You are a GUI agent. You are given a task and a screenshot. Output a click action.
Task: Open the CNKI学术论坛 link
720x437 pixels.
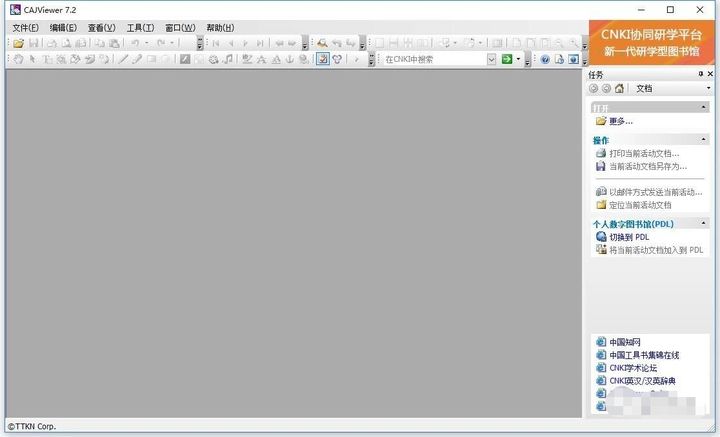tap(633, 368)
